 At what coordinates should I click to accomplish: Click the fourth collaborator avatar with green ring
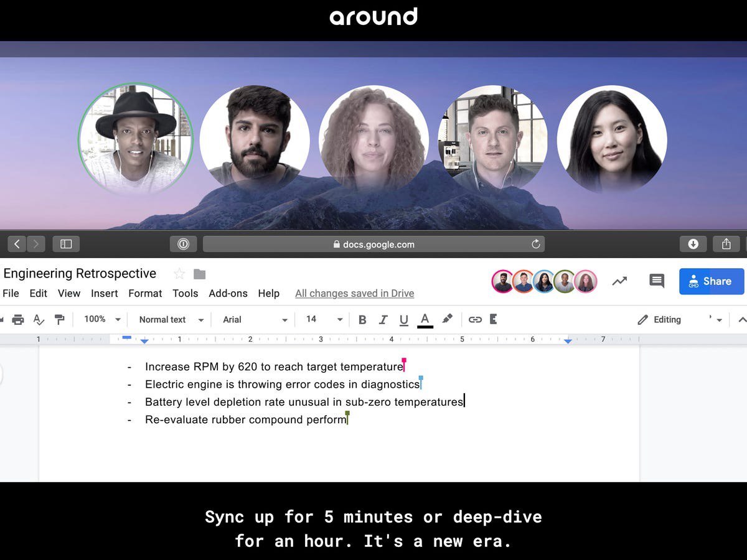[x=565, y=281]
